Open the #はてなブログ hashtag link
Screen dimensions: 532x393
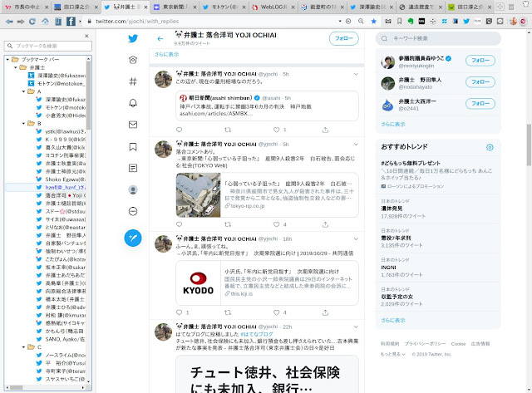tap(257, 334)
